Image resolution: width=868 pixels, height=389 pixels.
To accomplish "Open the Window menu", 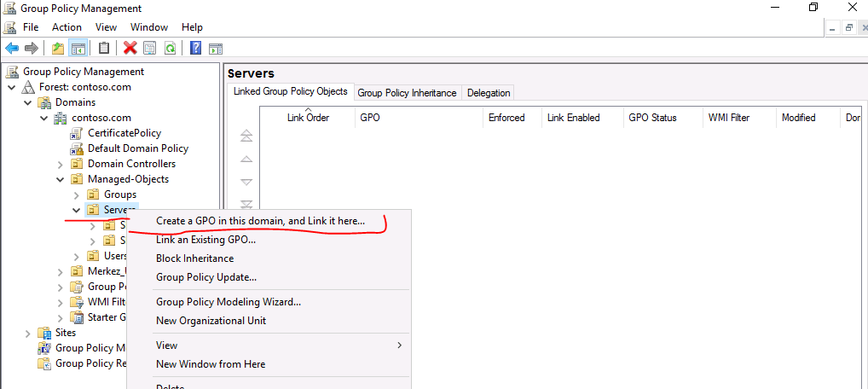I will (149, 27).
